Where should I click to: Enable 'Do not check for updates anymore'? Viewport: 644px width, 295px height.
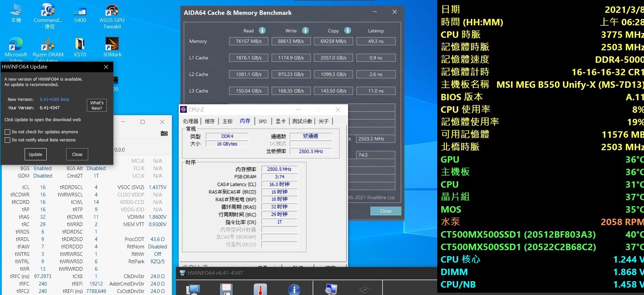7,132
